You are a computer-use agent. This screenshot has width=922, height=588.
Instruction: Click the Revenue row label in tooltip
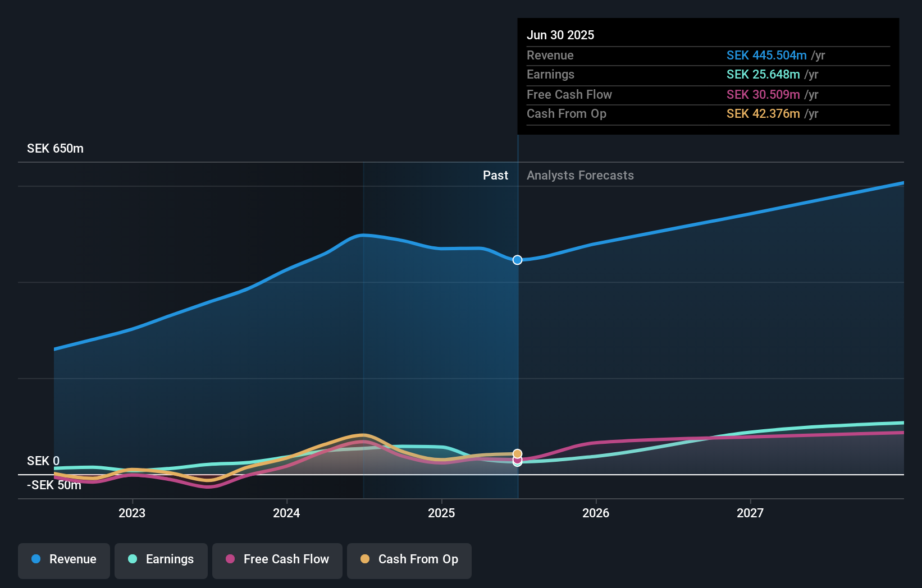coord(550,56)
